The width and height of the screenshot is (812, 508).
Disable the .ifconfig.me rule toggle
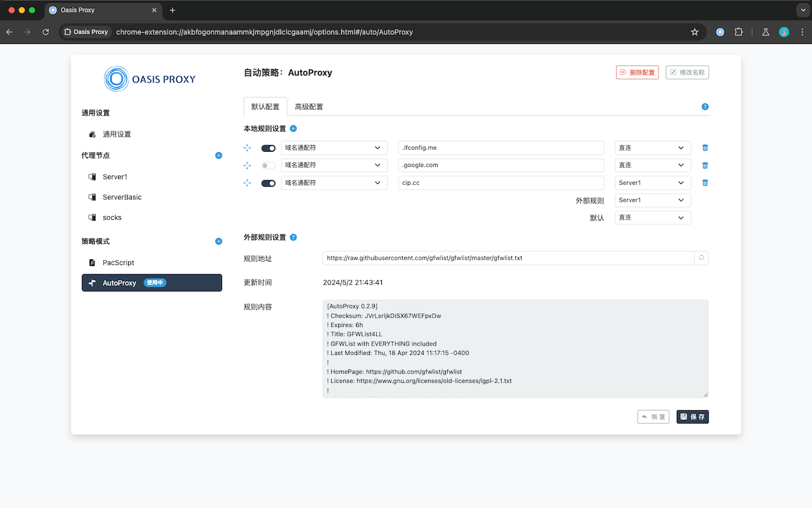pos(268,147)
